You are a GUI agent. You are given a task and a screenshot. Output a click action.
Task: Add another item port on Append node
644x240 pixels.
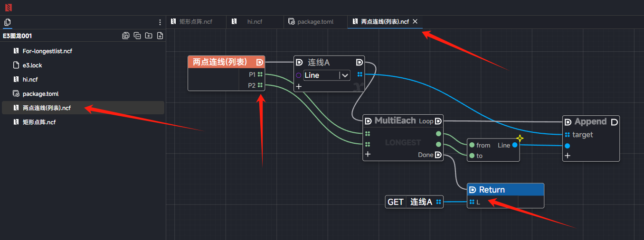568,155
